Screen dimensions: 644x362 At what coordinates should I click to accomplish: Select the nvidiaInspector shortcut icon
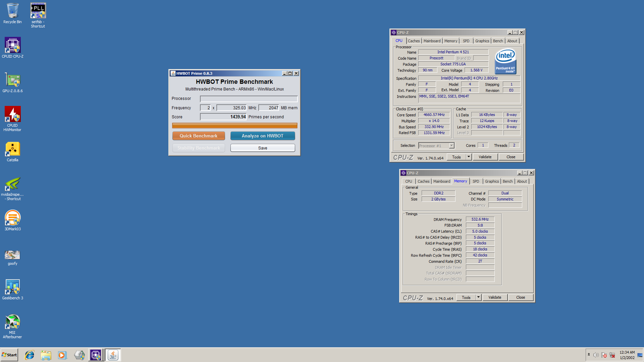pos(12,189)
